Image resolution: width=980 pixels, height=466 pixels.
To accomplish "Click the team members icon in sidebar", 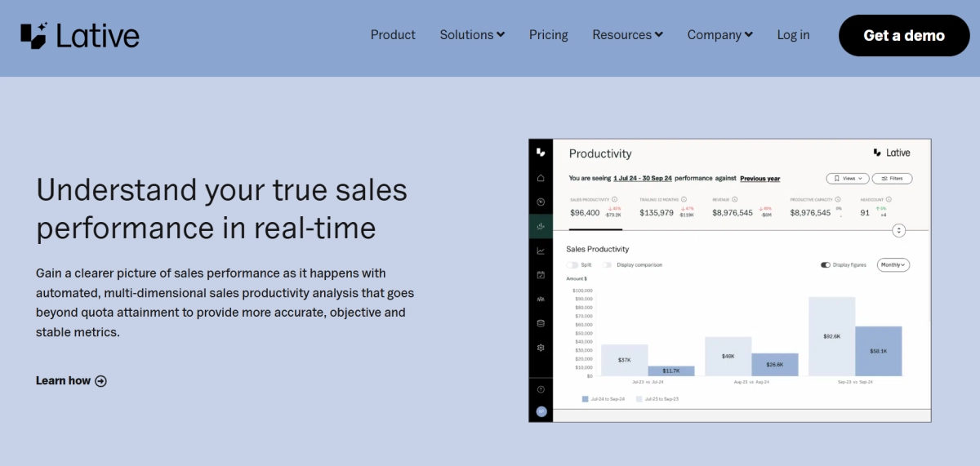I will (541, 300).
